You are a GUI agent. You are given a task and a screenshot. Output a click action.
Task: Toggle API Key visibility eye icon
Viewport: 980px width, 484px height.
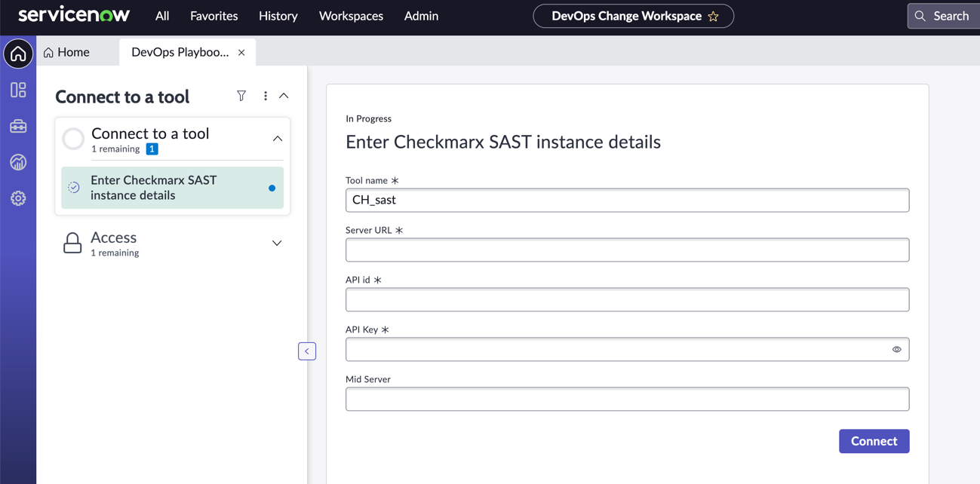point(897,350)
